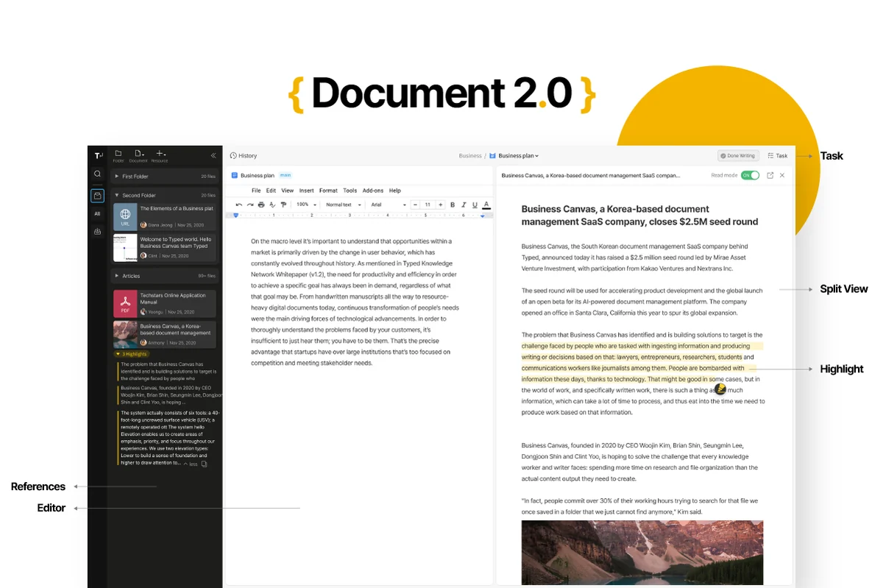Open the Format menu
883x588 pixels.
click(328, 191)
